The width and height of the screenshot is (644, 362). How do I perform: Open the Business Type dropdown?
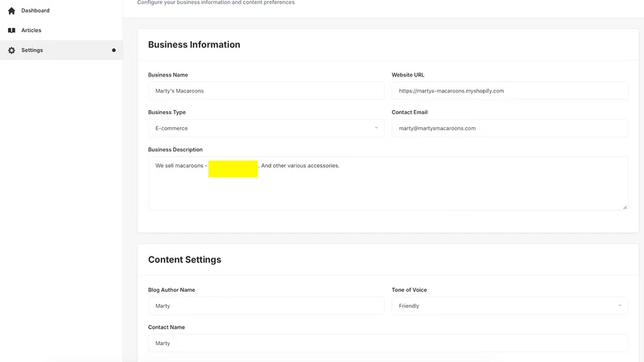[x=266, y=128]
